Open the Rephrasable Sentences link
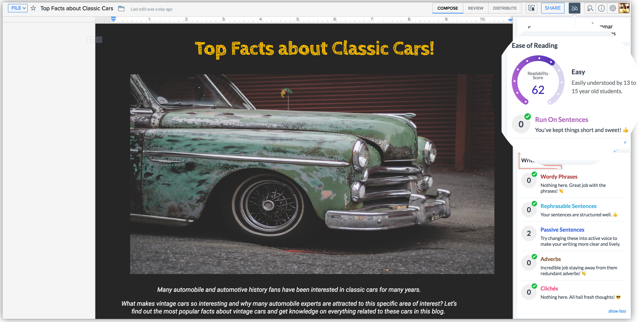Image resolution: width=644 pixels, height=322 pixels. 568,206
